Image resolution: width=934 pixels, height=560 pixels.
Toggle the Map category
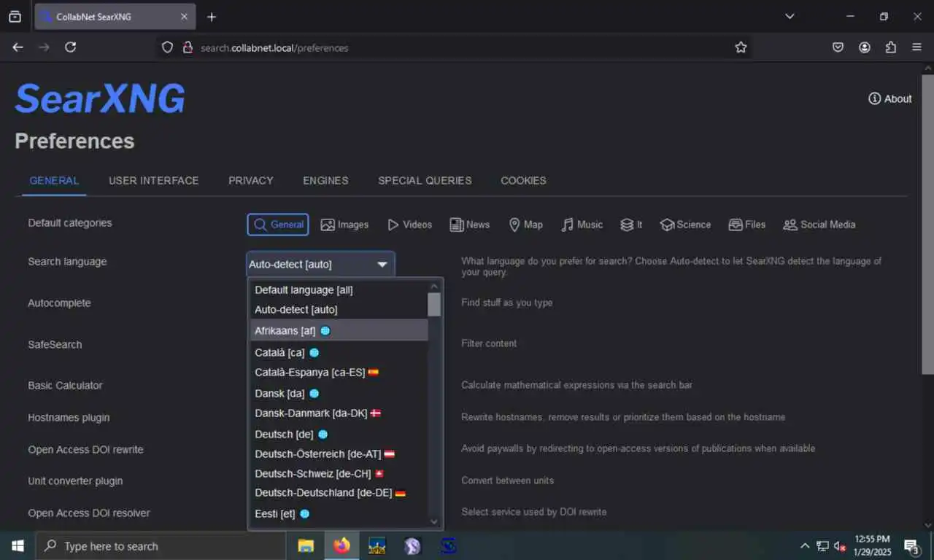coord(525,225)
